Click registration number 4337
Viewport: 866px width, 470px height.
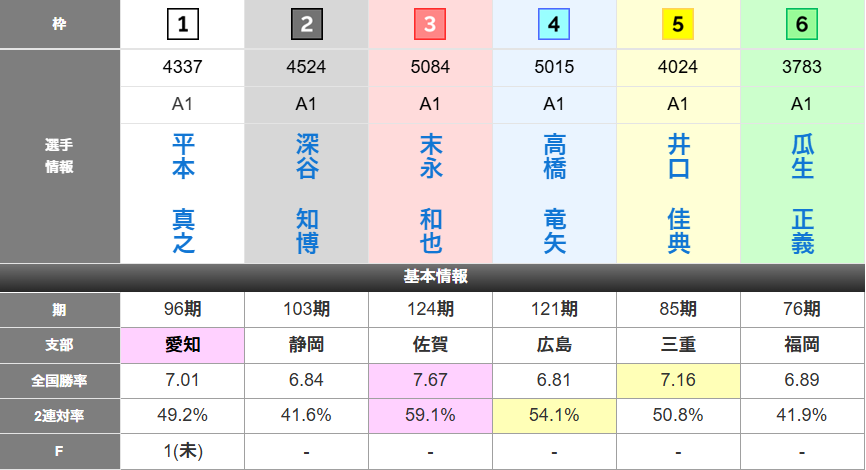tap(182, 68)
